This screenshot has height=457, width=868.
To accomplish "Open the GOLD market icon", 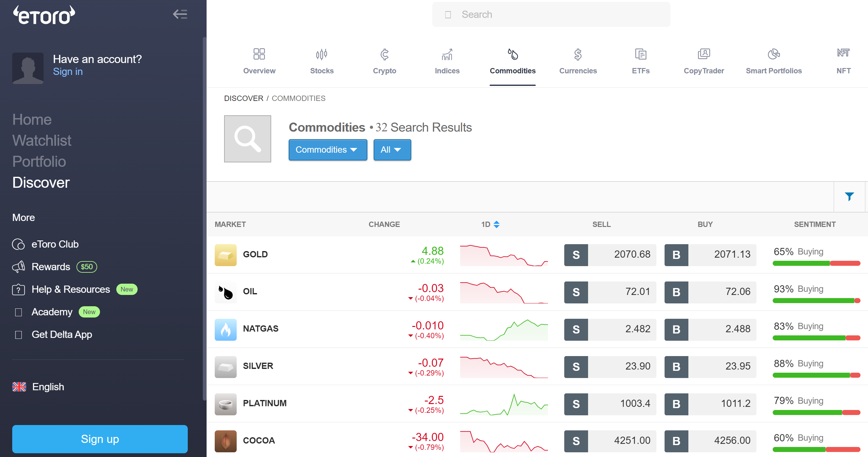I will [225, 255].
